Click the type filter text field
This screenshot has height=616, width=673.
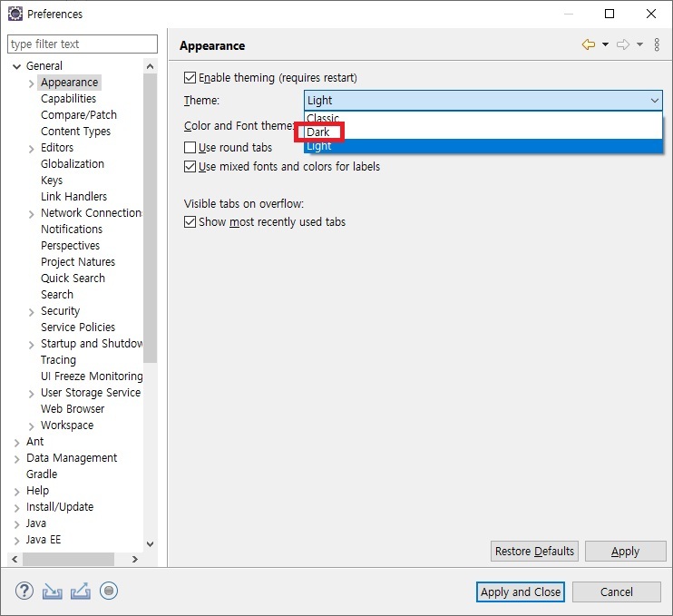[x=83, y=44]
